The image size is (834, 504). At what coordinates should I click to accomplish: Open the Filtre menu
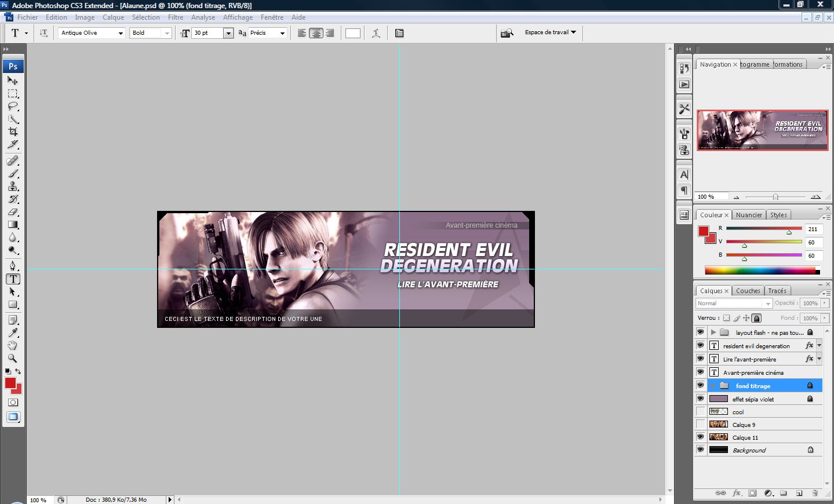(176, 17)
